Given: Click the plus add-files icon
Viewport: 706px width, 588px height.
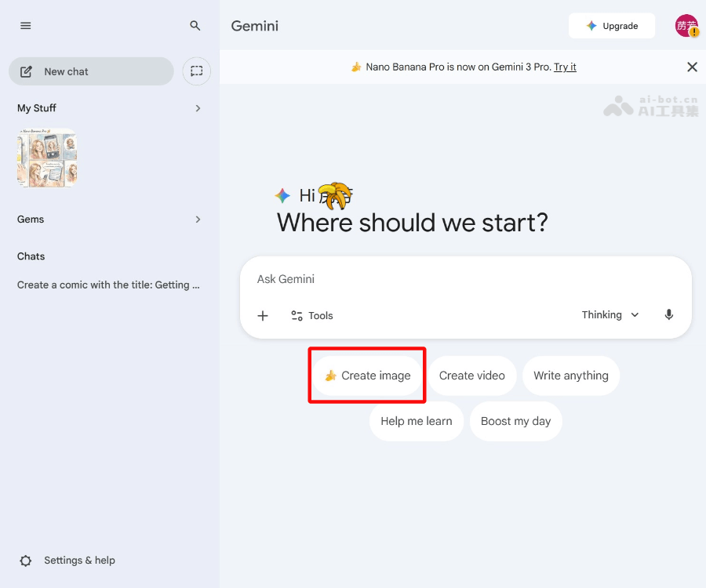Looking at the screenshot, I should tap(263, 316).
